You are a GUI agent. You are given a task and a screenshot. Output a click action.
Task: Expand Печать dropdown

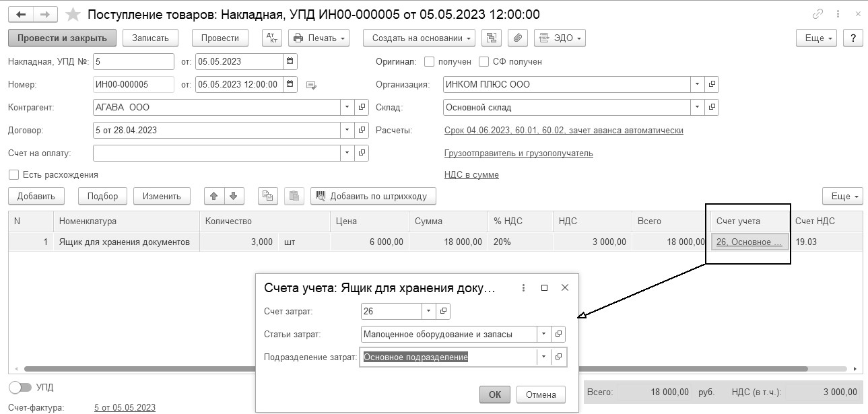[x=319, y=38]
